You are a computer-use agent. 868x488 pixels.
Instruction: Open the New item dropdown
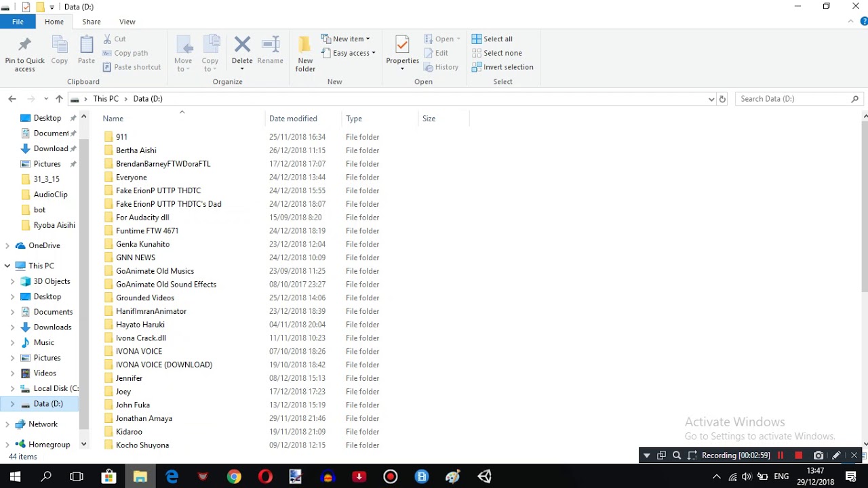[x=346, y=39]
